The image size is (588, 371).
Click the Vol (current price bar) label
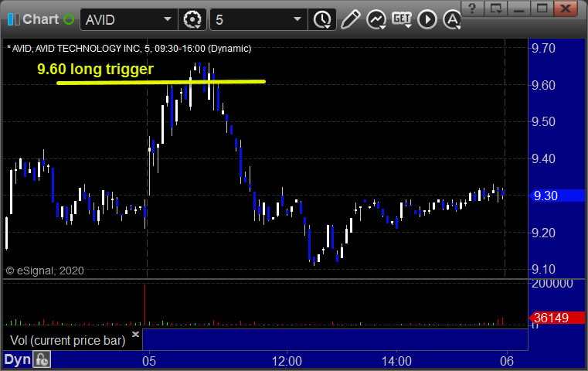click(67, 340)
